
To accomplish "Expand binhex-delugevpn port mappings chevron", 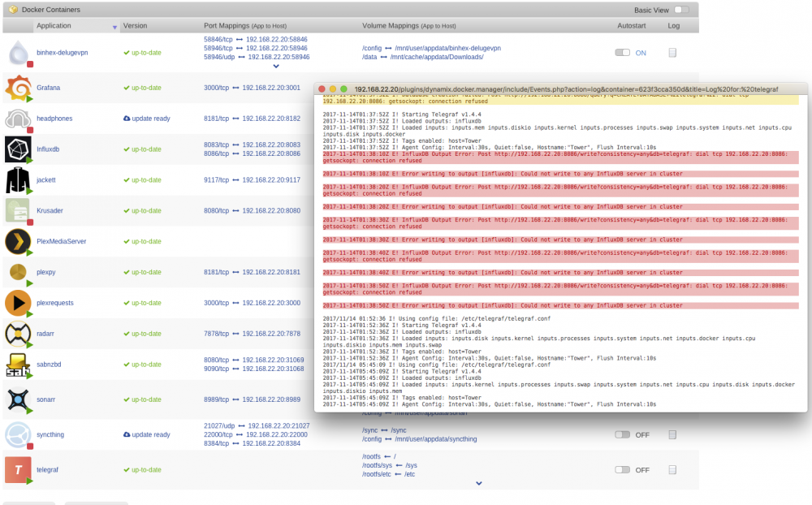I will pyautogui.click(x=276, y=67).
